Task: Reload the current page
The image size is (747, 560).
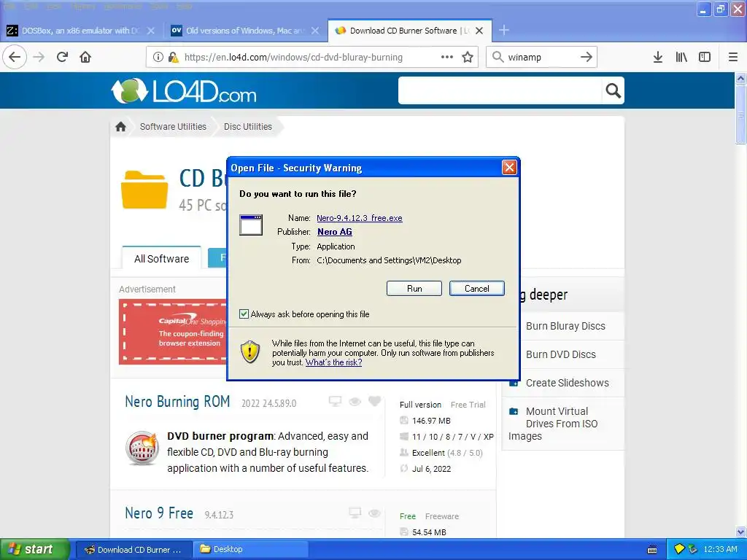Action: click(x=62, y=57)
